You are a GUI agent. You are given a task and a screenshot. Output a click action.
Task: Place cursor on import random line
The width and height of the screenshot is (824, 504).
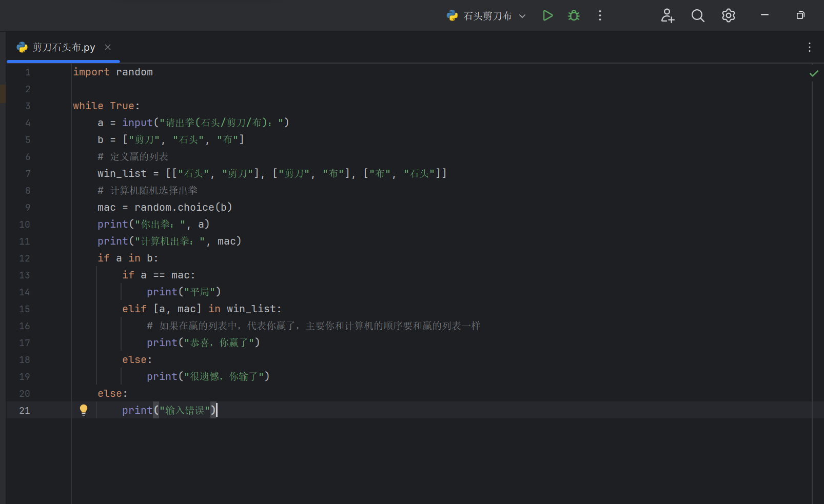(113, 72)
